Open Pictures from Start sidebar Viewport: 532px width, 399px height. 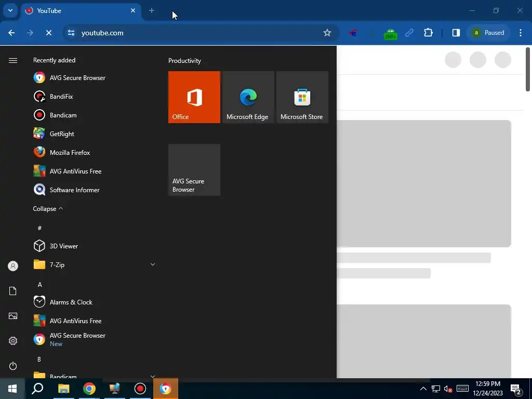click(13, 316)
